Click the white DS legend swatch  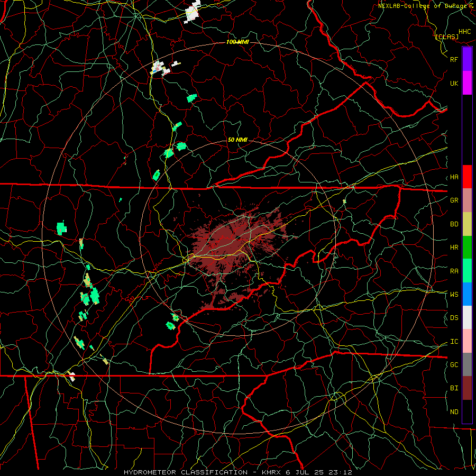tap(467, 317)
